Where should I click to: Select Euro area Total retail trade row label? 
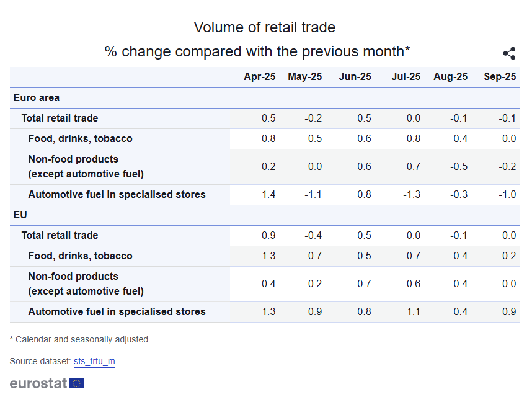[x=60, y=118]
